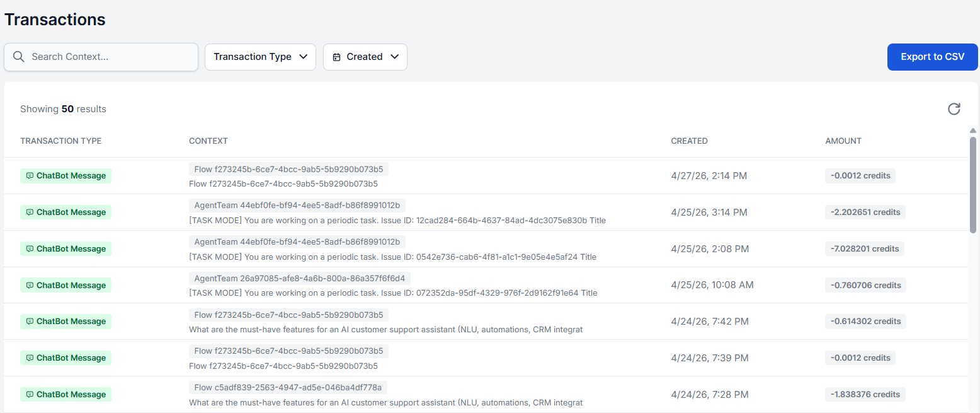
Task: Focus the Search Context input field
Action: click(101, 57)
